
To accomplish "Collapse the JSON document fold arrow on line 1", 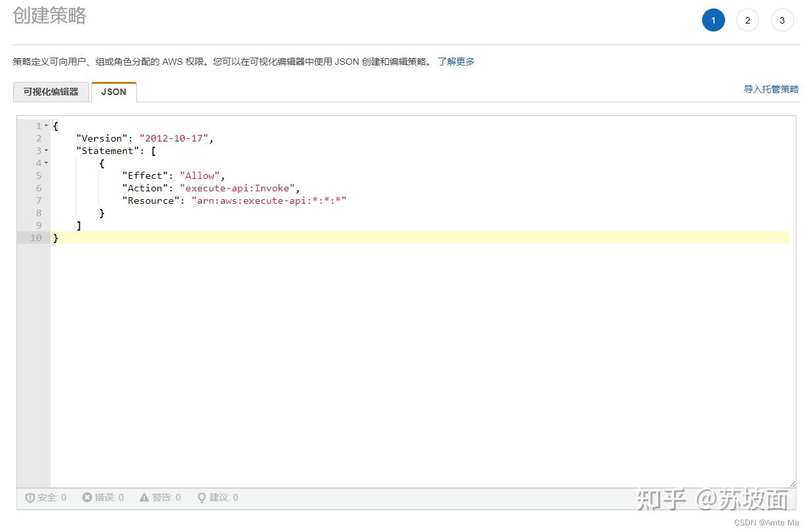I will coord(46,125).
